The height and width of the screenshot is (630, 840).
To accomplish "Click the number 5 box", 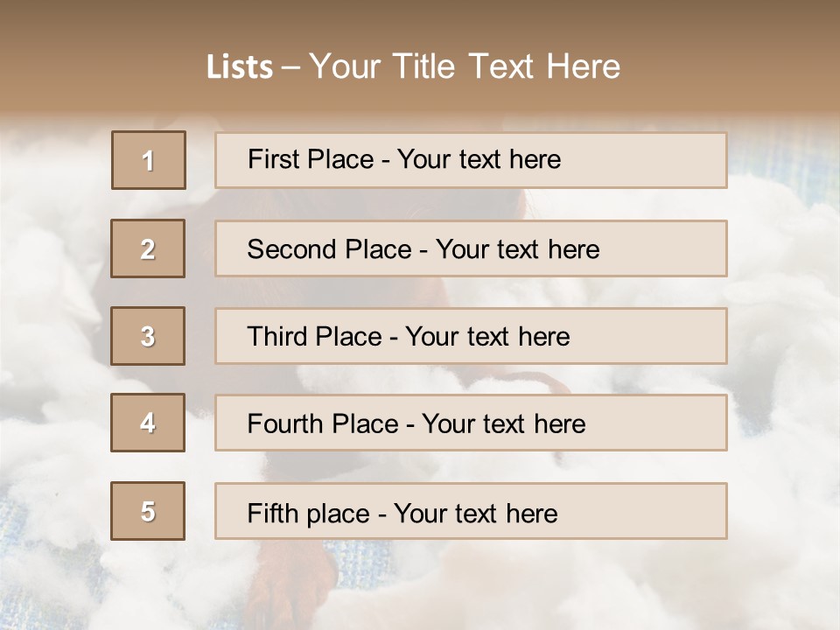I will (148, 511).
